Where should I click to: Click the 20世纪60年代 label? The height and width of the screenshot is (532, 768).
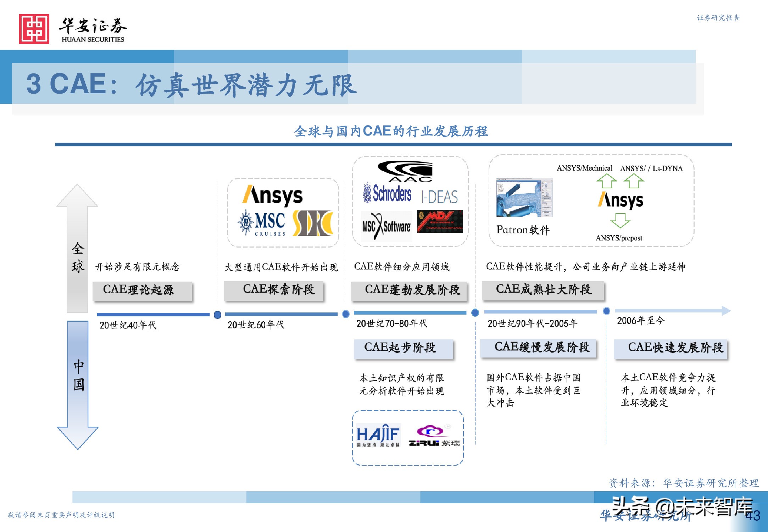pyautogui.click(x=256, y=325)
